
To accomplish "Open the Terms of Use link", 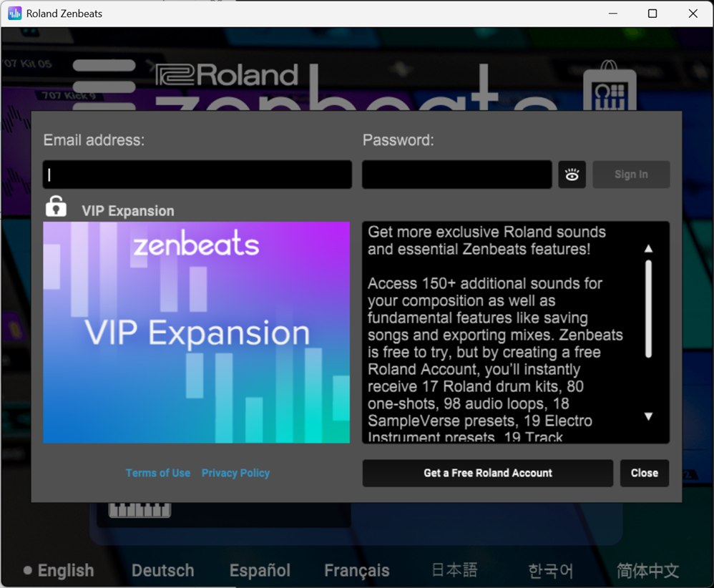I will [158, 474].
